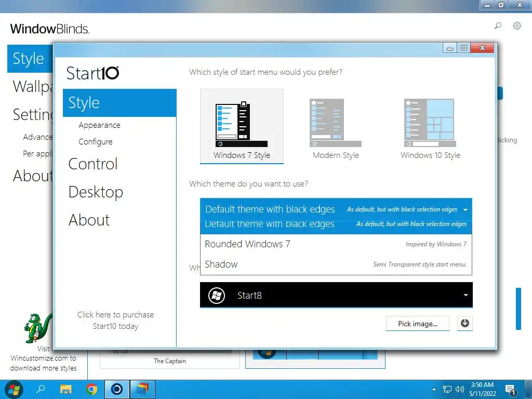Choose the Rounded Windows 7 theme option
This screenshot has height=399, width=532.
click(336, 244)
